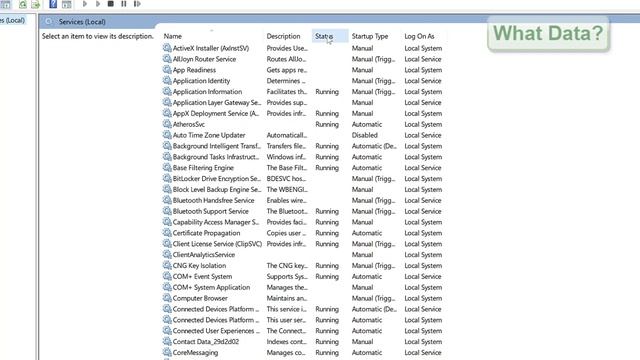Viewport: 640px width, 360px height.
Task: Click the gear icon beside Contact Data_29d2d02
Action: pyautogui.click(x=167, y=342)
